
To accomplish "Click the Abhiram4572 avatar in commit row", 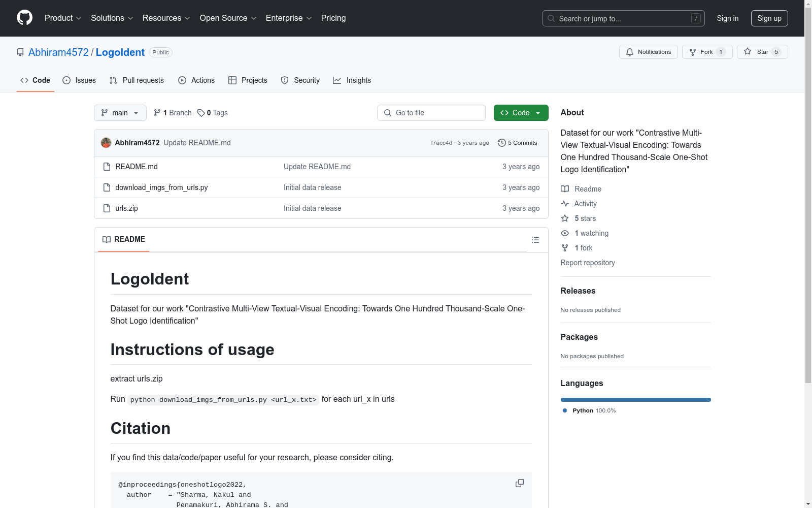I will 106,143.
